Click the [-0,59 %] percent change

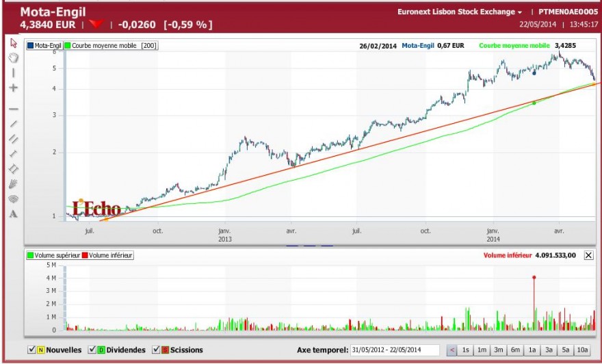187,25
